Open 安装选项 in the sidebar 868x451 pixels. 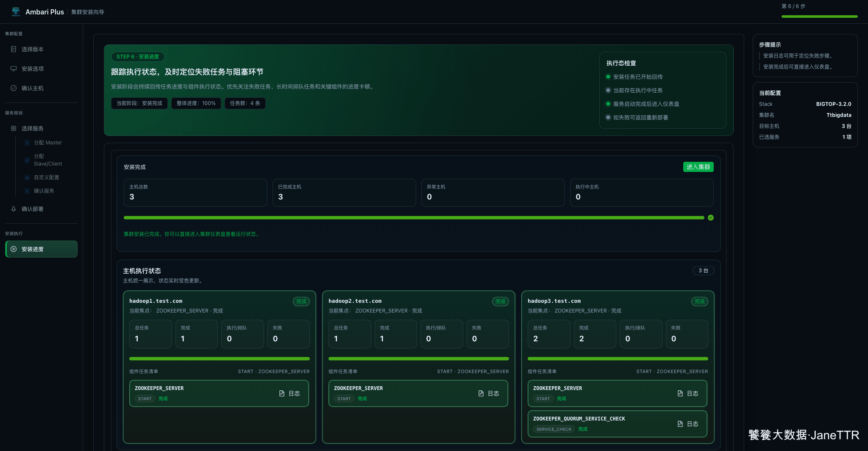click(x=41, y=69)
